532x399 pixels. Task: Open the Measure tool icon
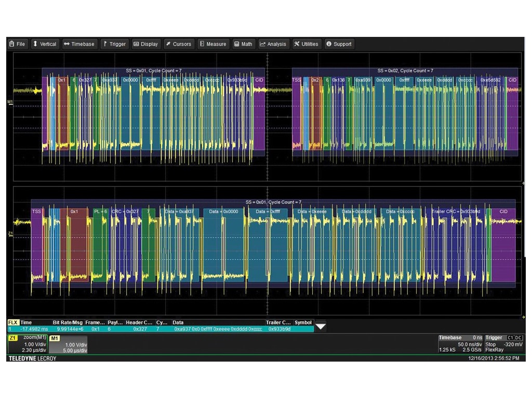[202, 44]
